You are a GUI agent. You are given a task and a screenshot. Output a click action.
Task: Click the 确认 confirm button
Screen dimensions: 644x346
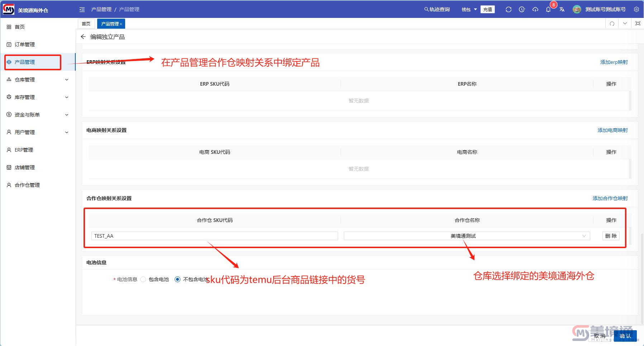[x=625, y=336]
